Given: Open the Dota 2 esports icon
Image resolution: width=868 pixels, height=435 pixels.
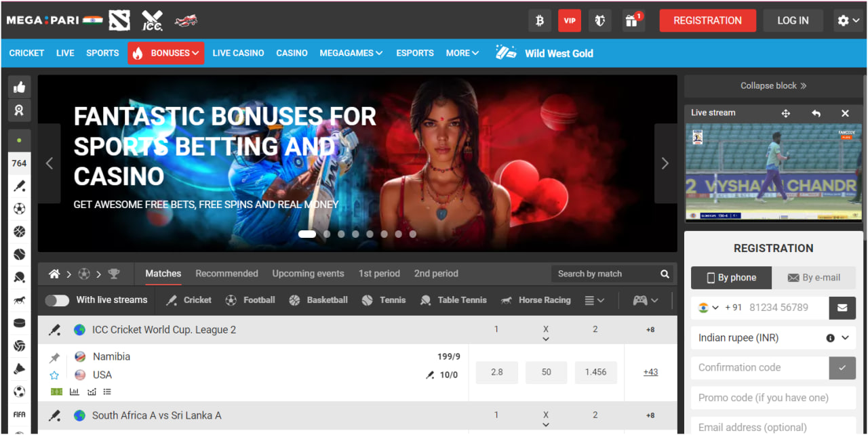Looking at the screenshot, I should 119,20.
